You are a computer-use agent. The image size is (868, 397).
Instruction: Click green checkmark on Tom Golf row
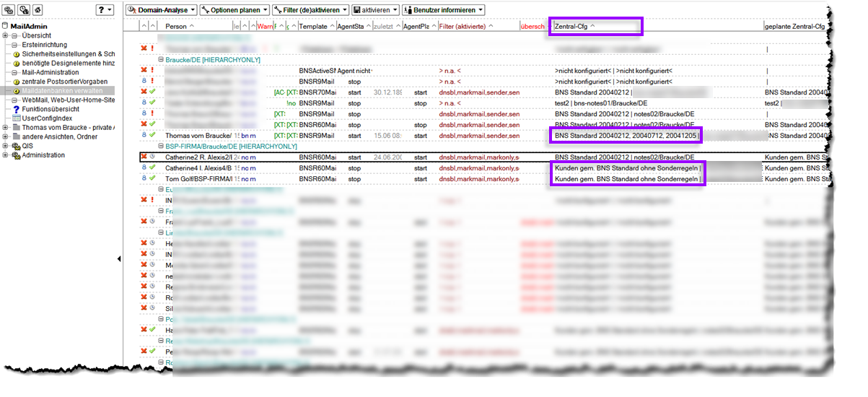pos(152,178)
